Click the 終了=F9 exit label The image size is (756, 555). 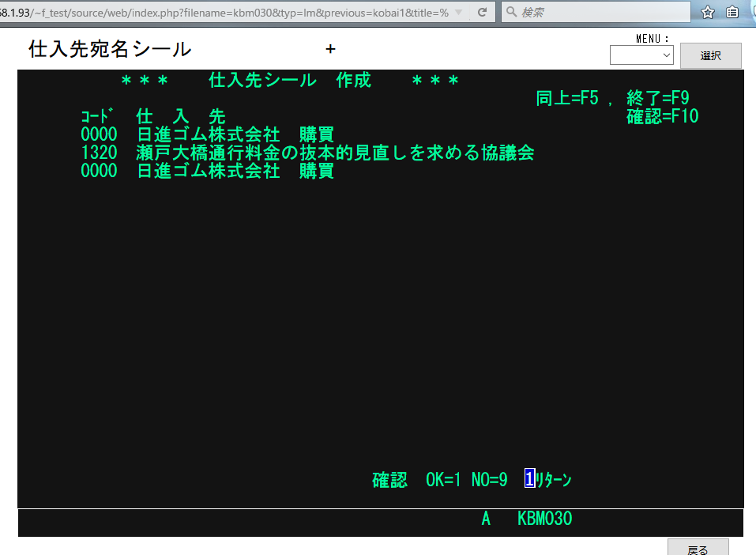coord(657,98)
